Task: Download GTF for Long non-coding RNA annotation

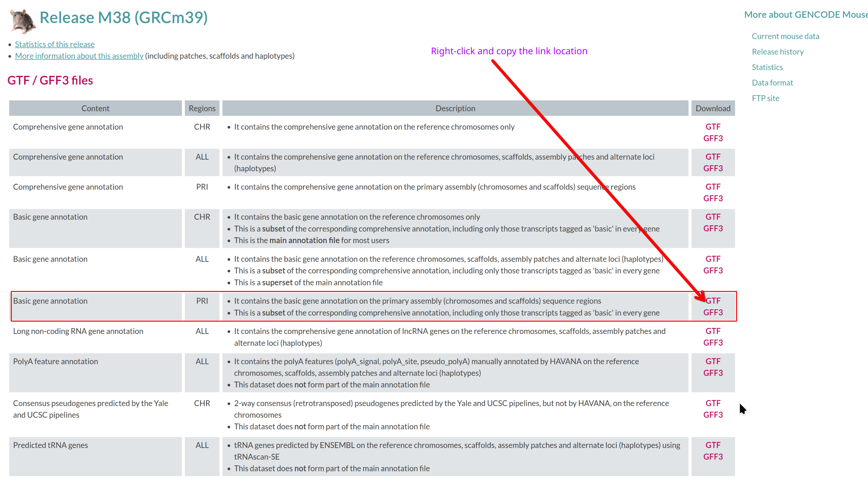Action: pos(713,331)
